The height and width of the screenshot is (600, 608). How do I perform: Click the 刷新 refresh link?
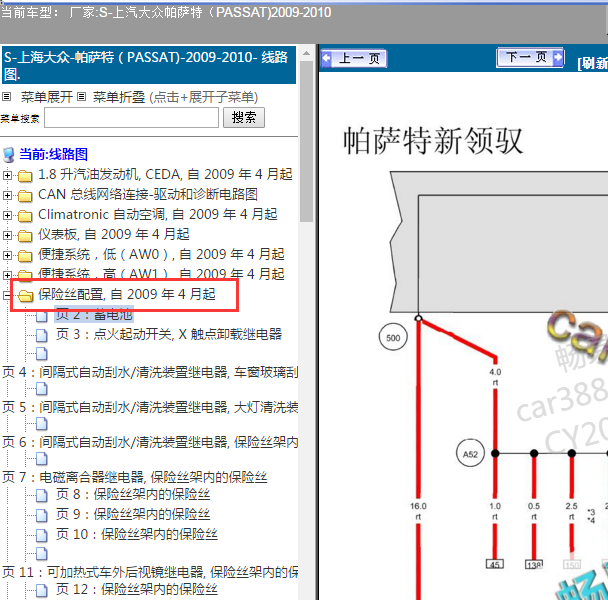(592, 63)
